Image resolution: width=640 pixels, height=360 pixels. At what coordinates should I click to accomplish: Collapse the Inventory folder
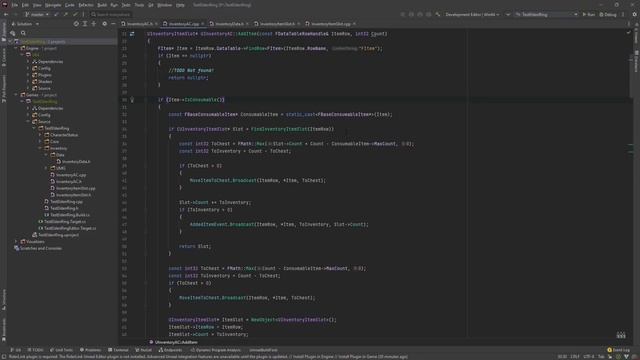(x=40, y=148)
